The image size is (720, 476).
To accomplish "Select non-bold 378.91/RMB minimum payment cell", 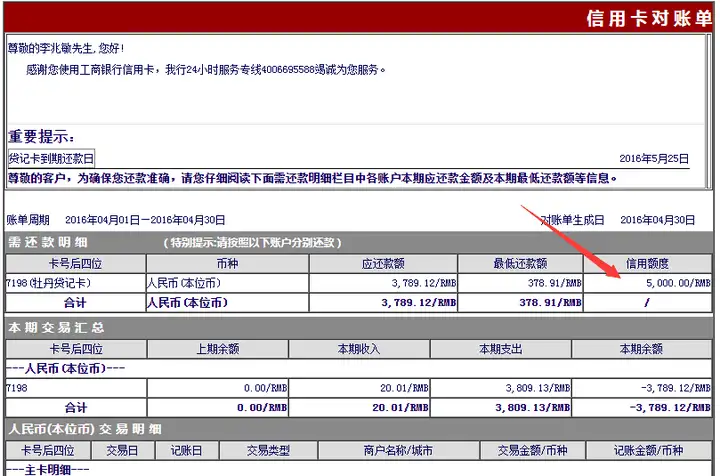I will [x=555, y=283].
